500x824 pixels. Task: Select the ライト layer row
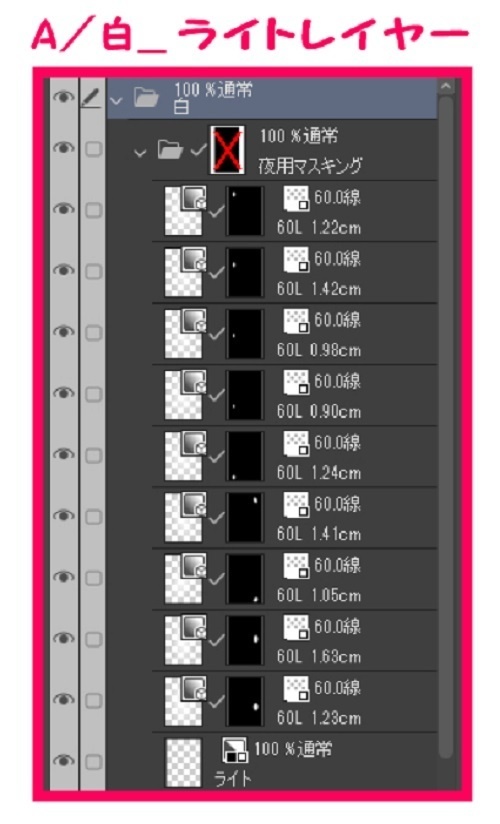click(294, 761)
